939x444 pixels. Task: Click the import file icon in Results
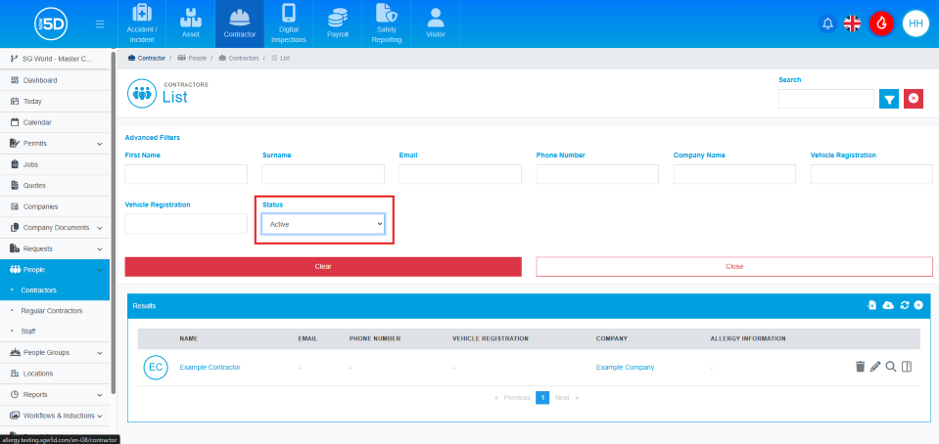pos(872,306)
